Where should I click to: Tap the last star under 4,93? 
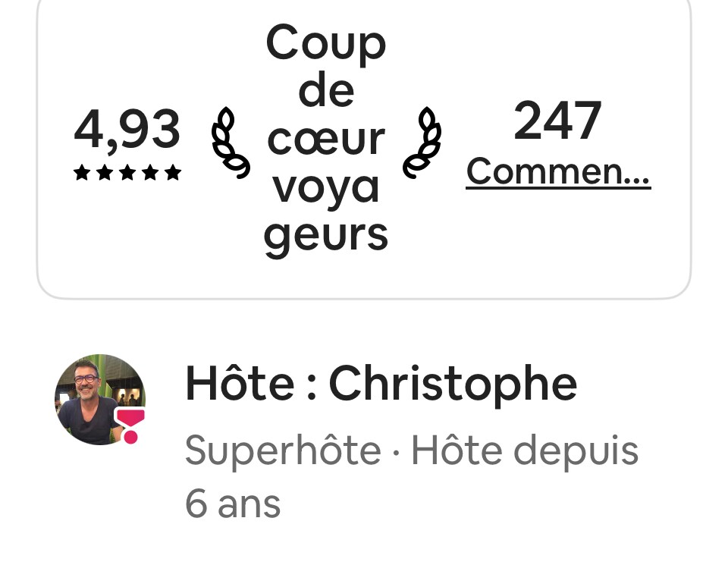coord(173,171)
